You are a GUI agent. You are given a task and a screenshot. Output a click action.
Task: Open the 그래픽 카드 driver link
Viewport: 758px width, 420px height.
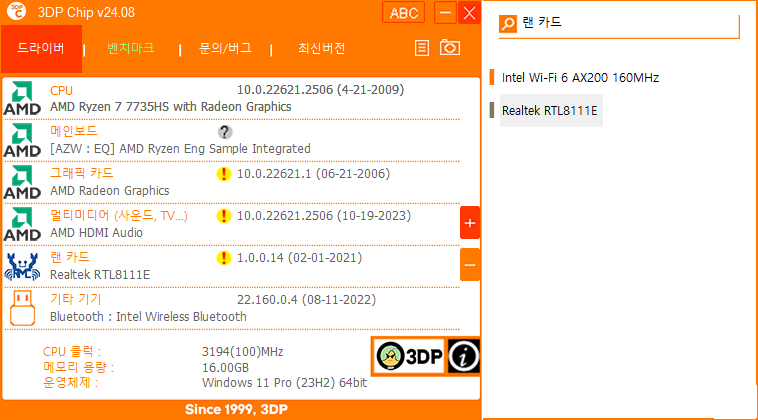(82, 173)
